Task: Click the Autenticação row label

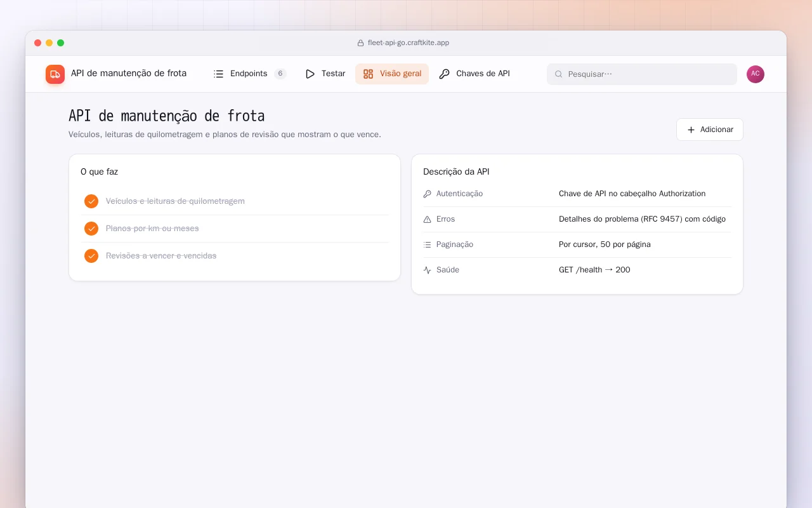Action: 459,194
